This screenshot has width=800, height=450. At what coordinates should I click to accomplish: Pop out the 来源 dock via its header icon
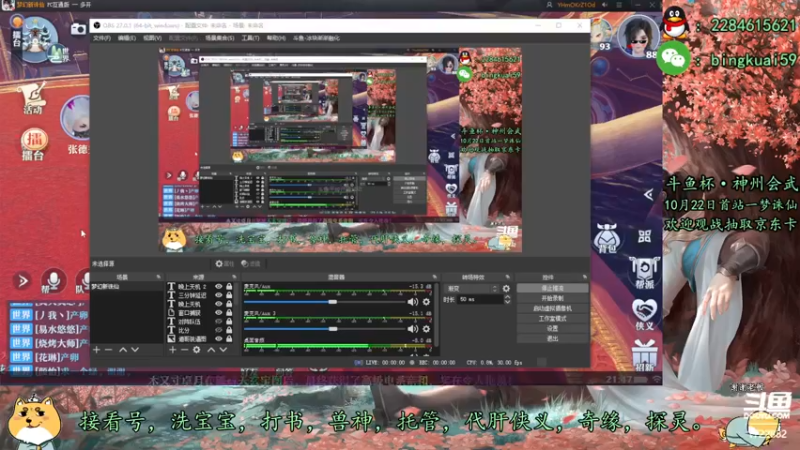[234, 277]
